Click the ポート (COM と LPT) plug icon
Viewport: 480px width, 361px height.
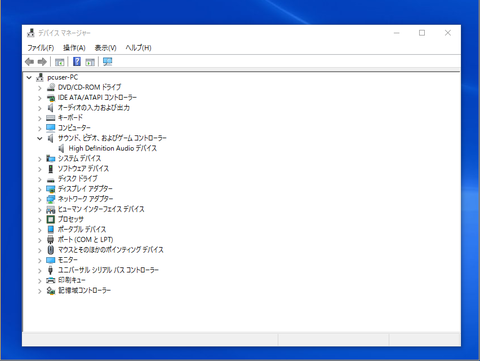click(51, 240)
